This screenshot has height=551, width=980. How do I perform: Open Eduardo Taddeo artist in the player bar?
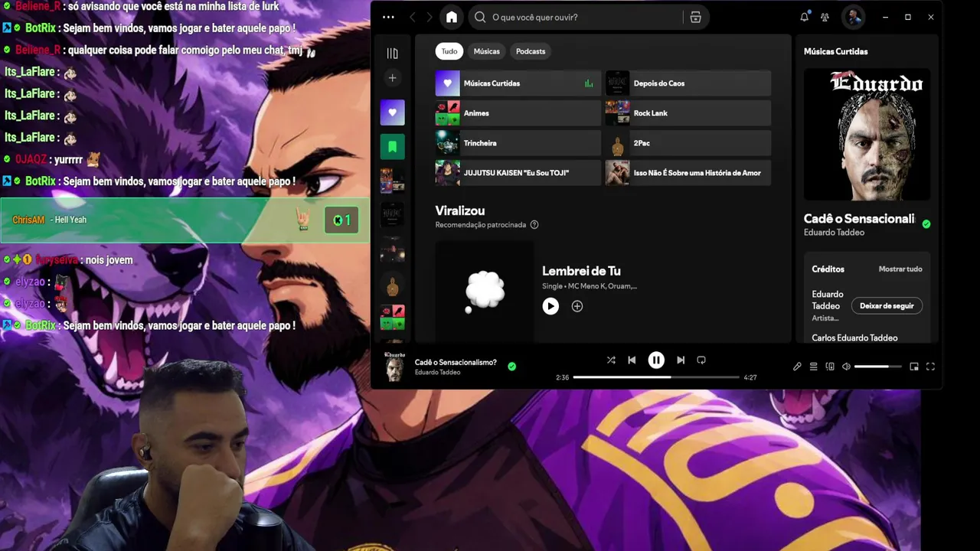(x=437, y=373)
